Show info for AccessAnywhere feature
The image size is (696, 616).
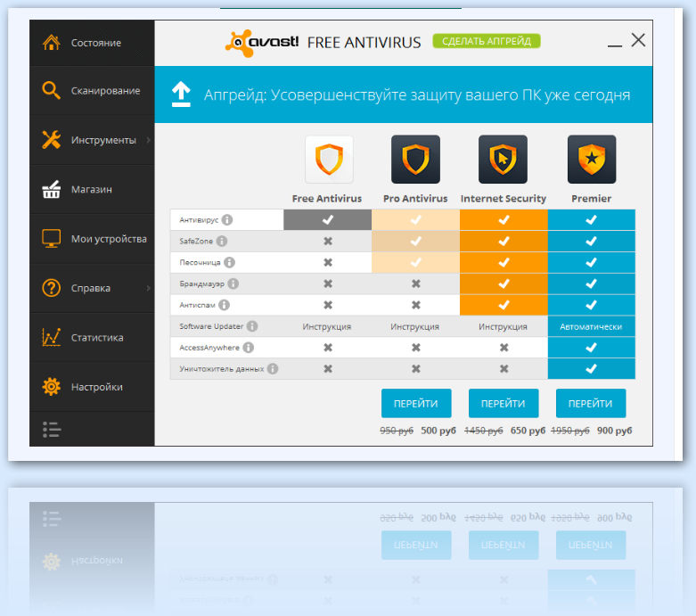coord(249,348)
